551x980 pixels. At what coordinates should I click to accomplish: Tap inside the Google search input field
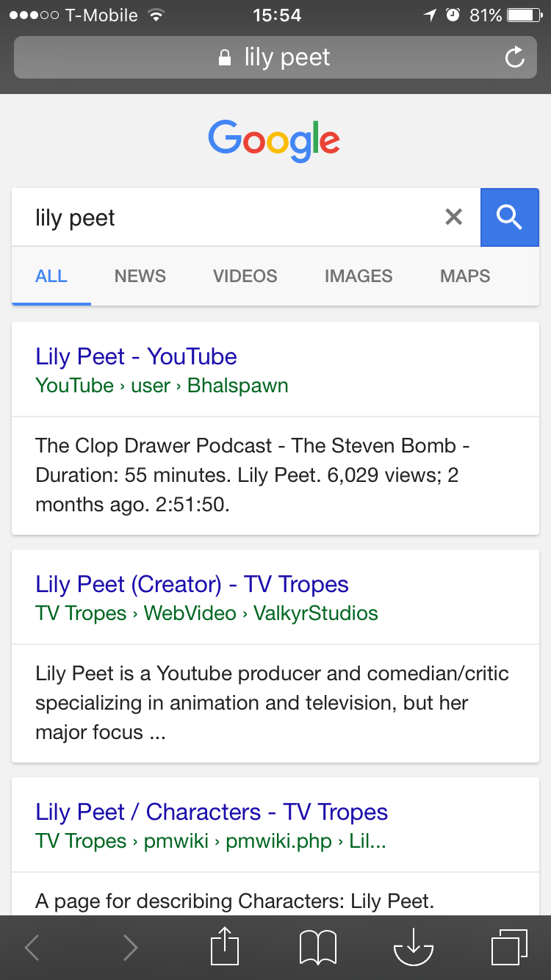click(x=220, y=217)
